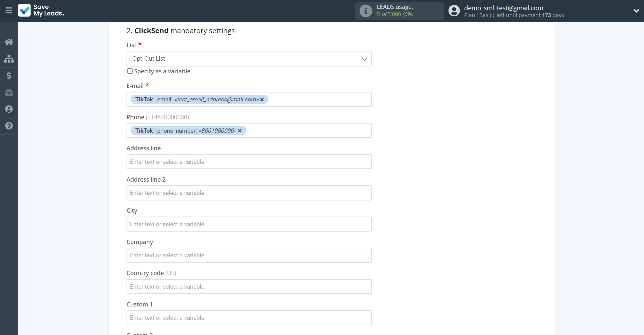Click the LEADS usage 5 of 5'000 counter
This screenshot has height=335, width=644.
[395, 14]
